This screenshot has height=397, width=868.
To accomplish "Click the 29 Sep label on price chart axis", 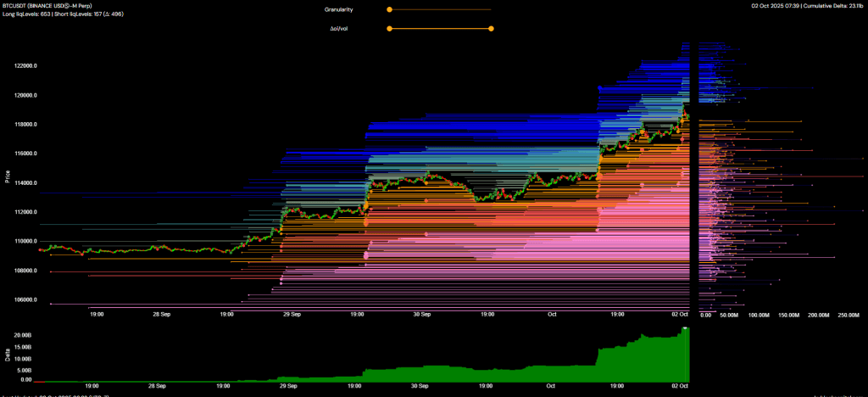I will pyautogui.click(x=291, y=314).
